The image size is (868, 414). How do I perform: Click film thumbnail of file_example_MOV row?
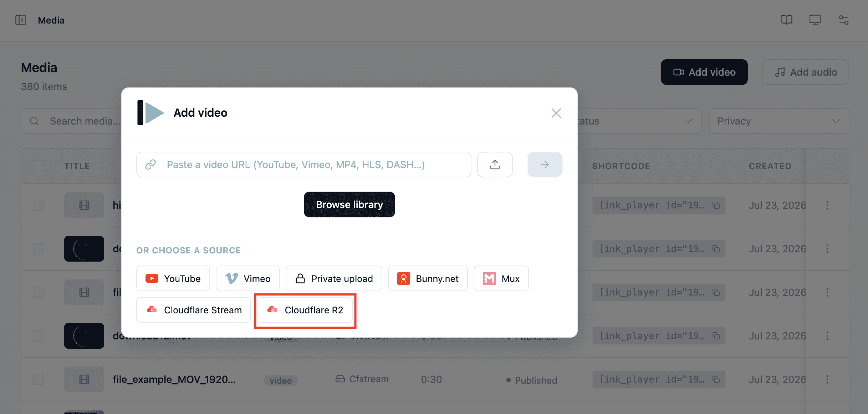pos(84,379)
